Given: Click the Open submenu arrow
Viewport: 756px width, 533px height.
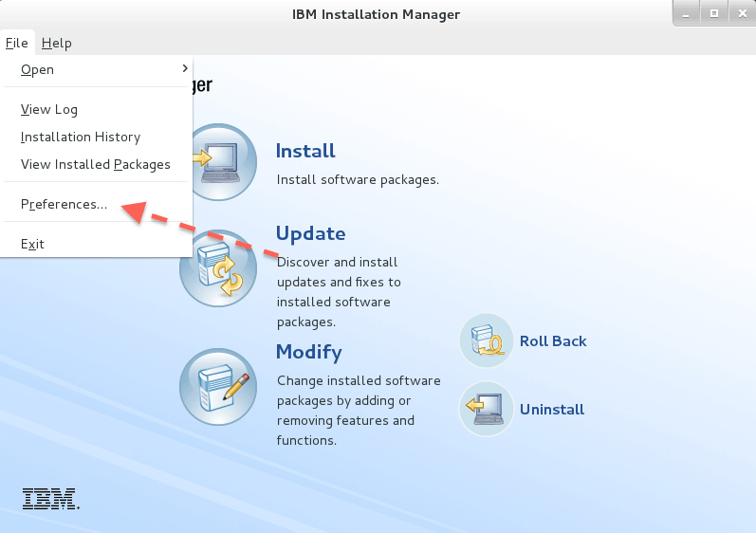Looking at the screenshot, I should [x=185, y=69].
